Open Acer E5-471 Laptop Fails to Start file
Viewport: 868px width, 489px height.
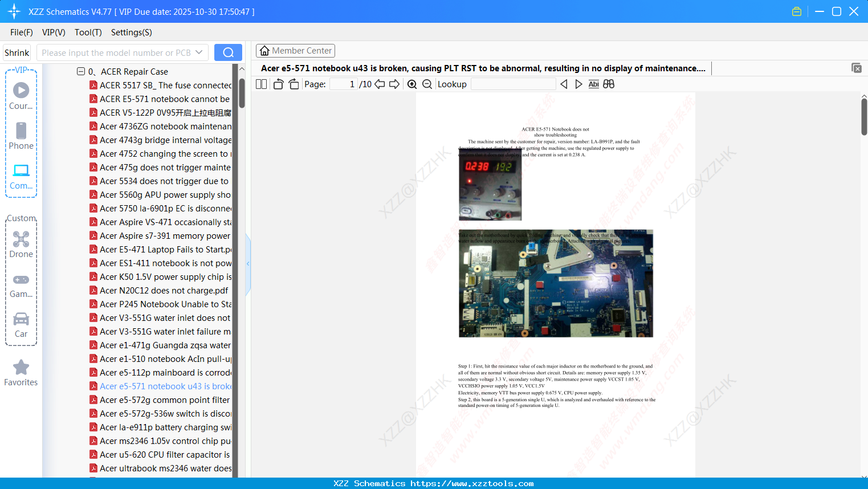160,249
